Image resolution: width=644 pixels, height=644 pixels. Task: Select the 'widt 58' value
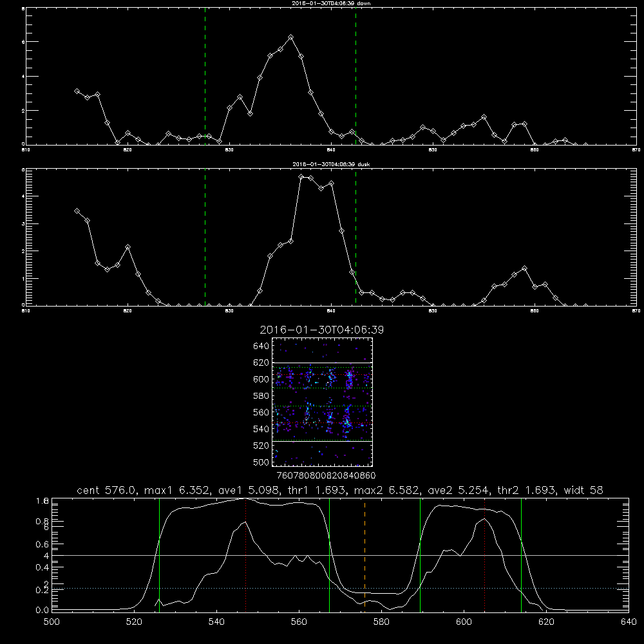(x=583, y=490)
